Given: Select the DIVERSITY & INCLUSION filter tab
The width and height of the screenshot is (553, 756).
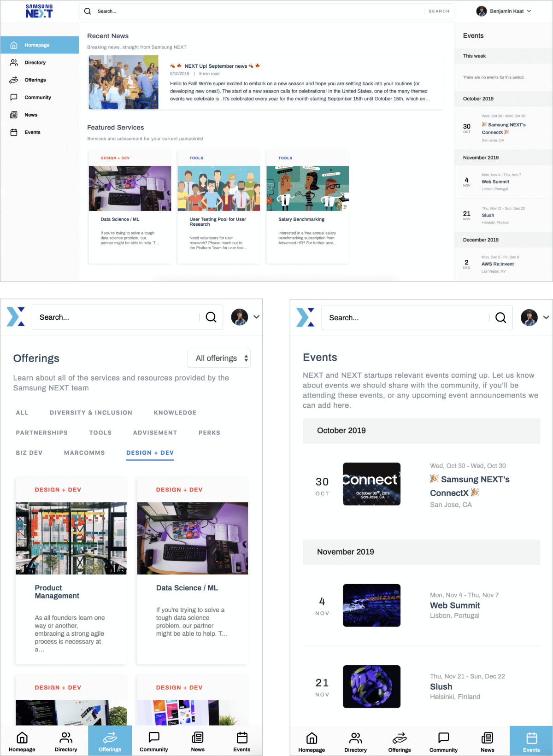Looking at the screenshot, I should [91, 413].
